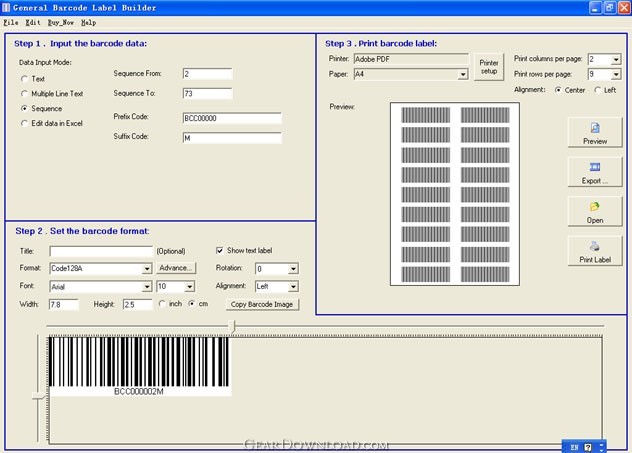This screenshot has height=453, width=632.
Task: Click the Preview button icon
Action: 595,128
